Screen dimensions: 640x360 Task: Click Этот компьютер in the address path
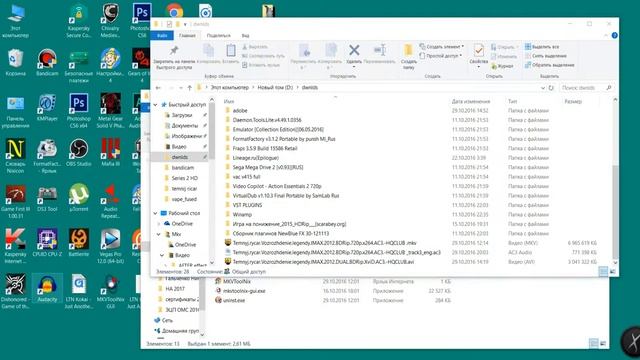[229, 88]
